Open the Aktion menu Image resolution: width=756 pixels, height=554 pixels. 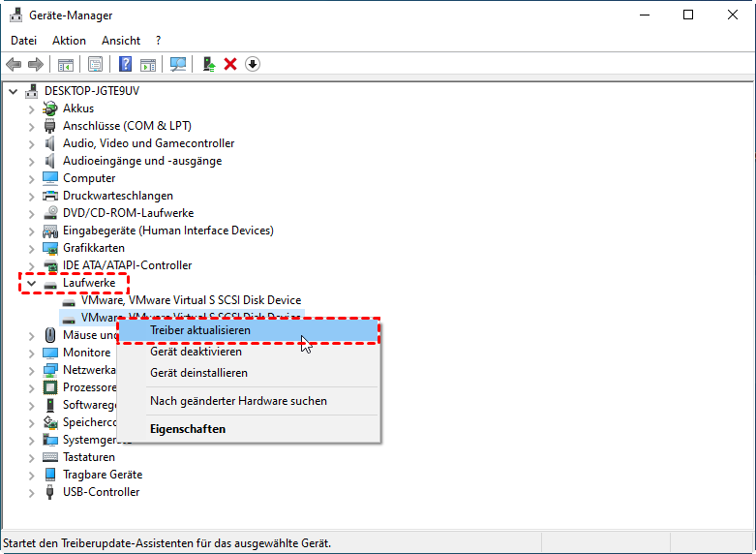pos(69,41)
